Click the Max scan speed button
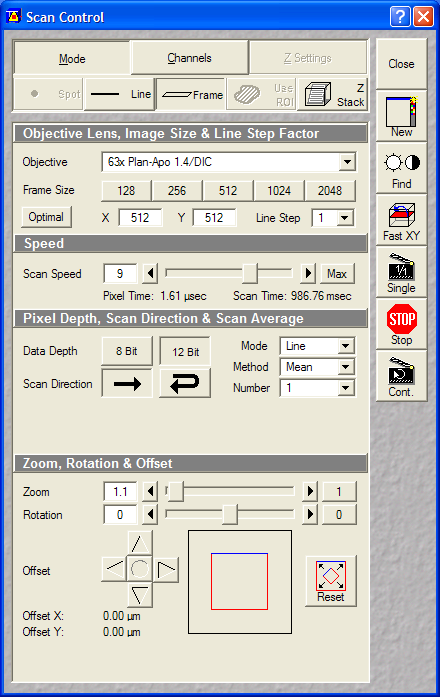Screen dimensions: 440x697 tap(337, 273)
